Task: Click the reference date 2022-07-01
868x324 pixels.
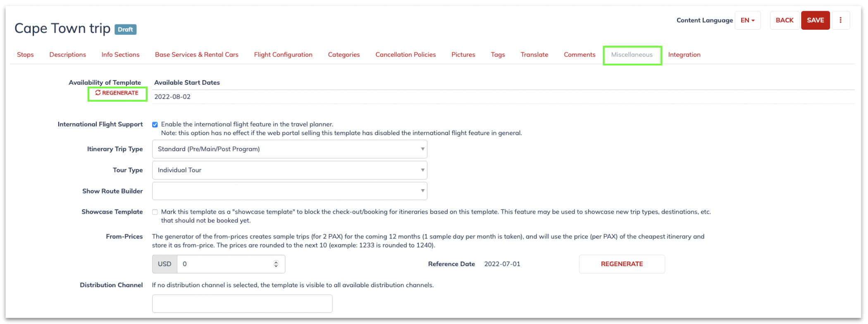Action: click(x=502, y=264)
